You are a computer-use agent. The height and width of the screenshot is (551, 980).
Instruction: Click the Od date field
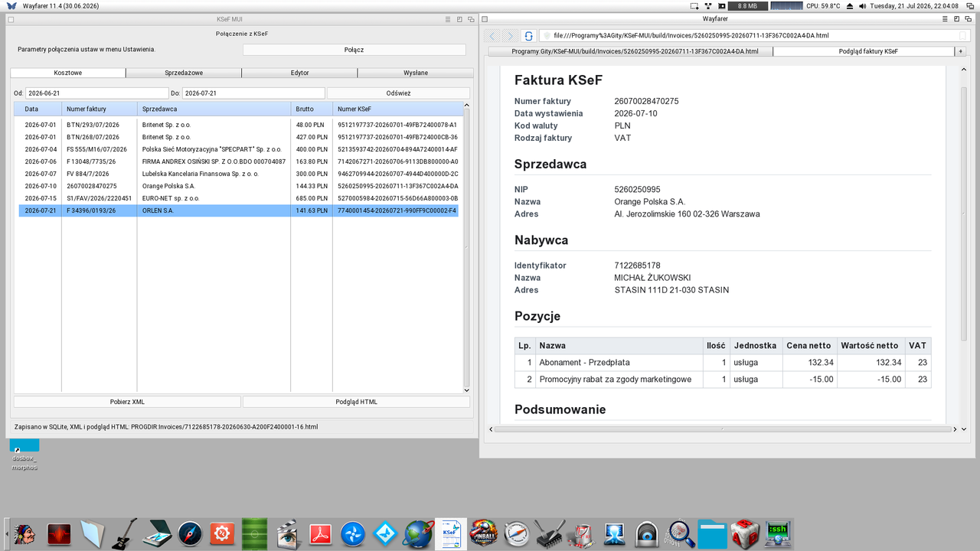click(x=96, y=93)
